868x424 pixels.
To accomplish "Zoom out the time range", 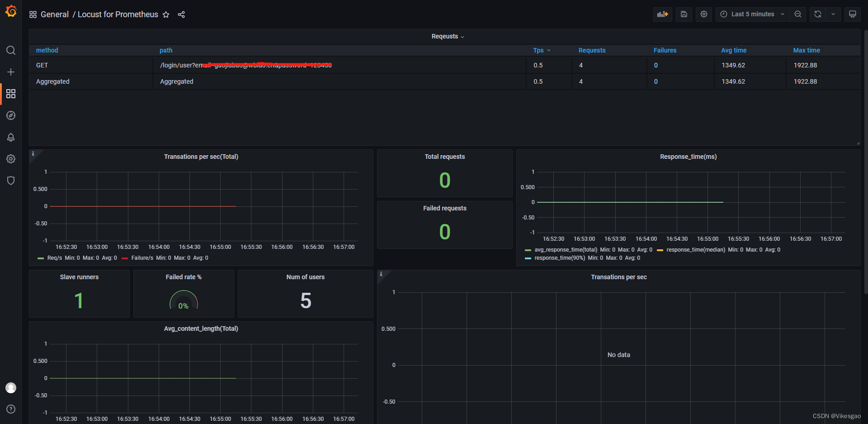I will [x=798, y=14].
